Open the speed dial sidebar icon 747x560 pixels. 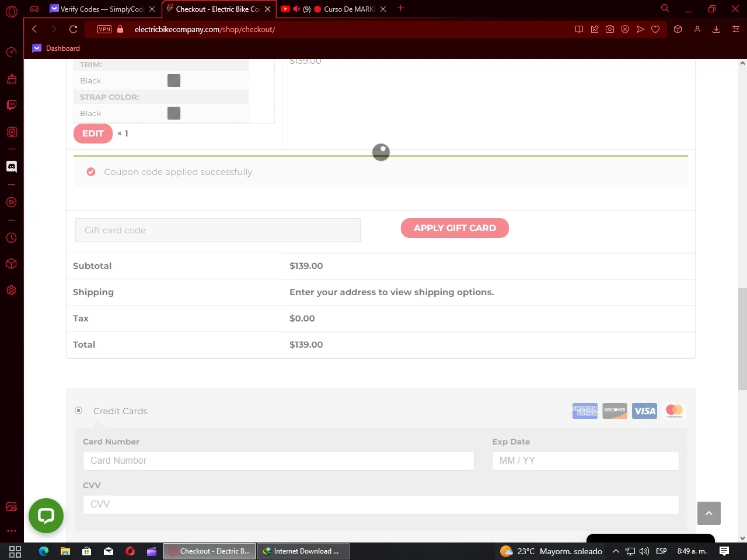coord(12,52)
